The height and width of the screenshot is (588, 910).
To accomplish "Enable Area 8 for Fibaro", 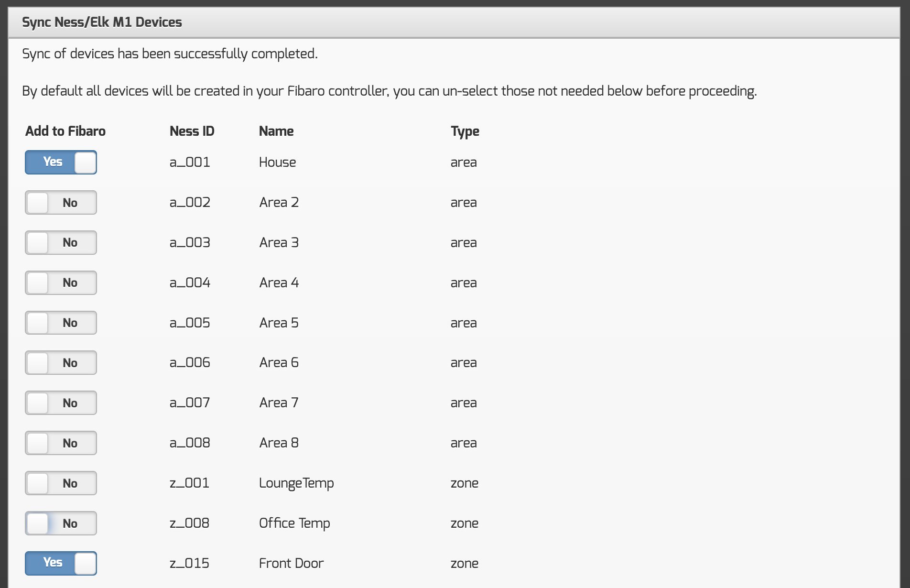I will point(61,443).
